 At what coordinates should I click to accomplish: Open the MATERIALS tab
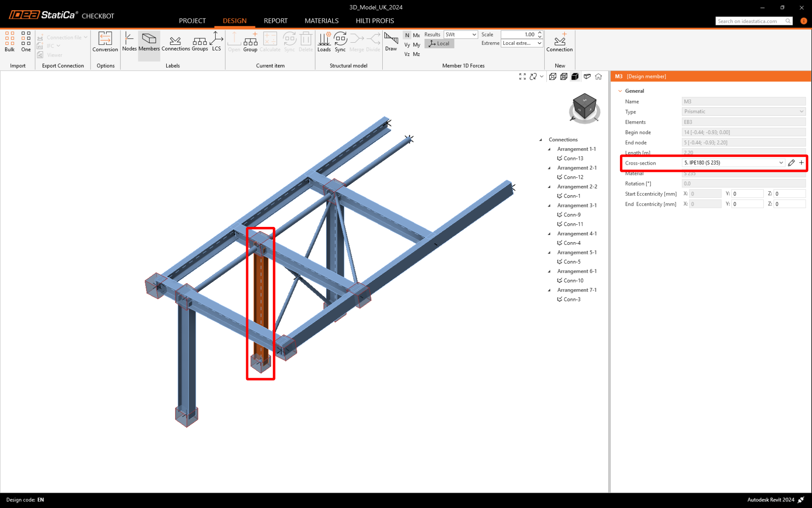pyautogui.click(x=321, y=21)
